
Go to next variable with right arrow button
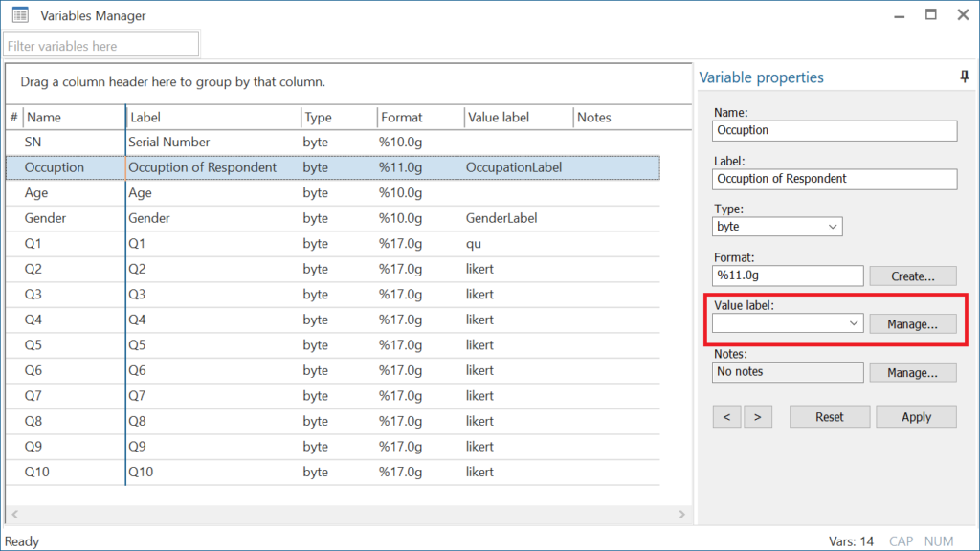758,417
